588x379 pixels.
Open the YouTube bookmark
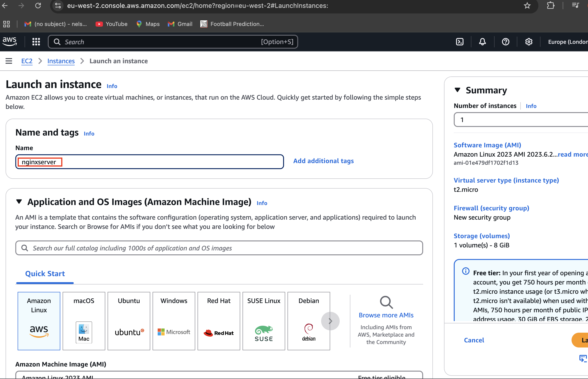(112, 24)
